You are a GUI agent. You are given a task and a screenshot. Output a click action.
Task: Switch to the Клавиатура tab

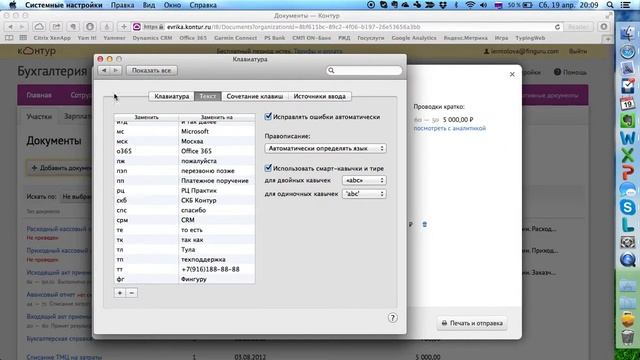(172, 96)
